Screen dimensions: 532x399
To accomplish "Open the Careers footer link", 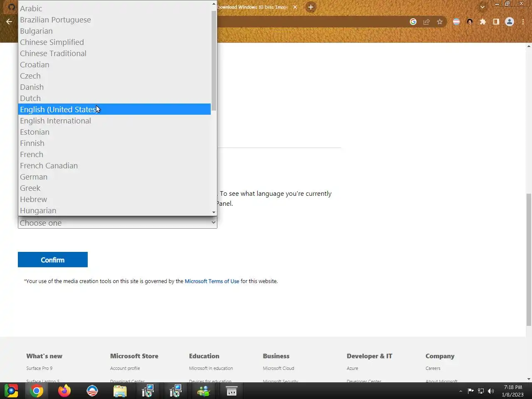I will pyautogui.click(x=433, y=368).
